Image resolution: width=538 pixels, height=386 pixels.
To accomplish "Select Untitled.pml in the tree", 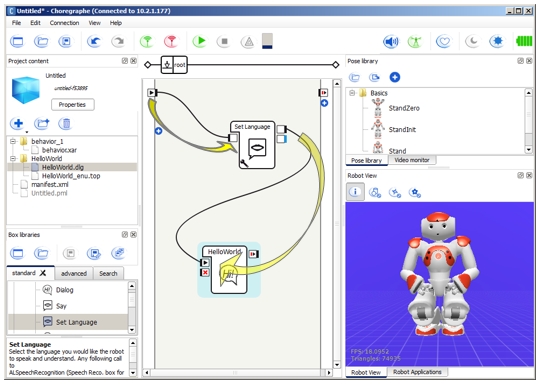I will 49,193.
